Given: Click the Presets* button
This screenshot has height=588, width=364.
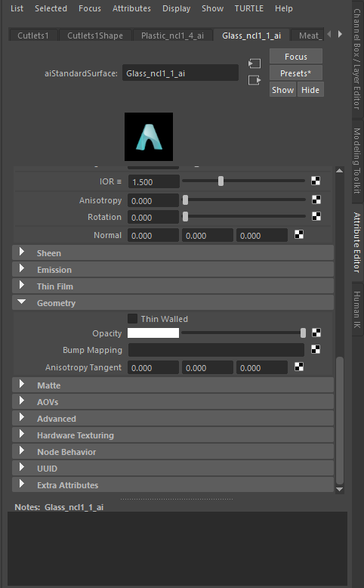Looking at the screenshot, I should tap(296, 73).
